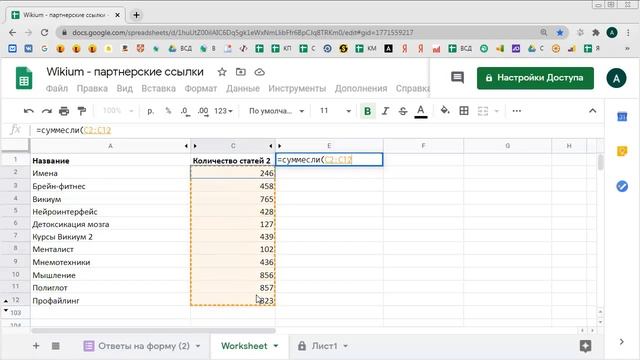Switch to Ответы на форму (2) tab

click(x=143, y=346)
